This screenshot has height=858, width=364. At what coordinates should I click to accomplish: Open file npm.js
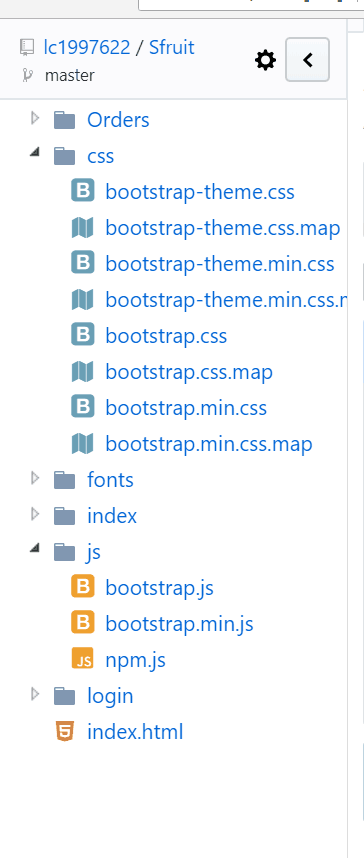tap(135, 660)
